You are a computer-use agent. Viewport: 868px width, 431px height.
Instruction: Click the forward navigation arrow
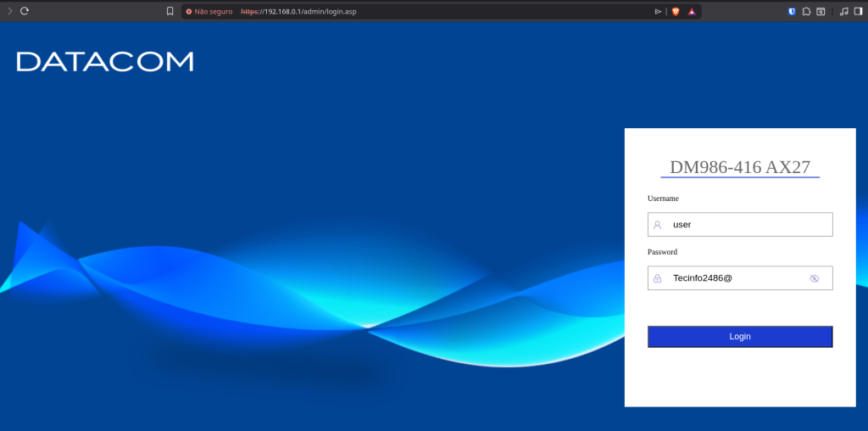pos(9,11)
